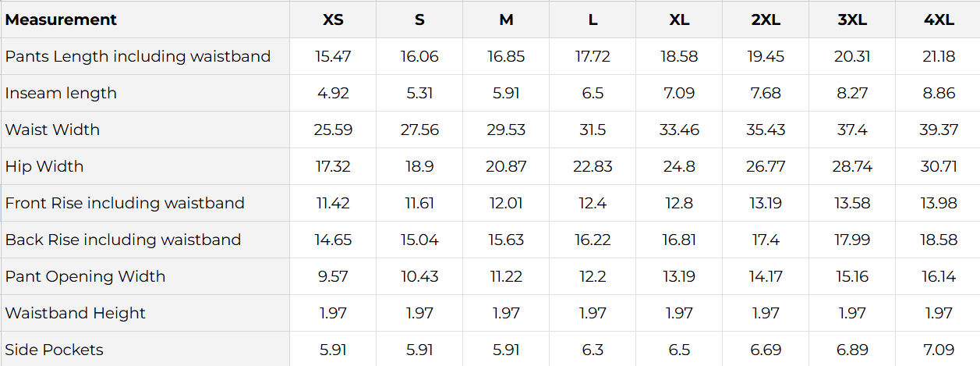Select the Pant Opening Width label
The width and height of the screenshot is (980, 366).
[85, 276]
